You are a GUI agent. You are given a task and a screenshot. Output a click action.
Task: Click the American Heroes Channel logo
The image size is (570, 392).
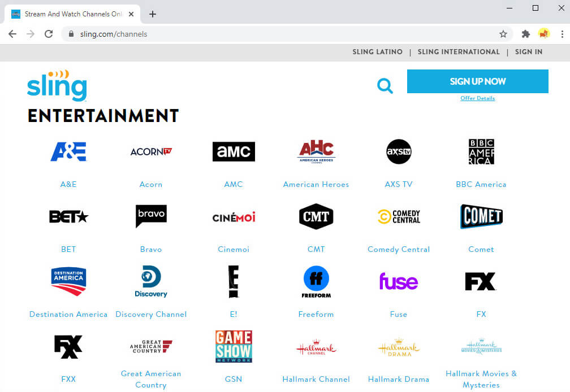(x=316, y=151)
